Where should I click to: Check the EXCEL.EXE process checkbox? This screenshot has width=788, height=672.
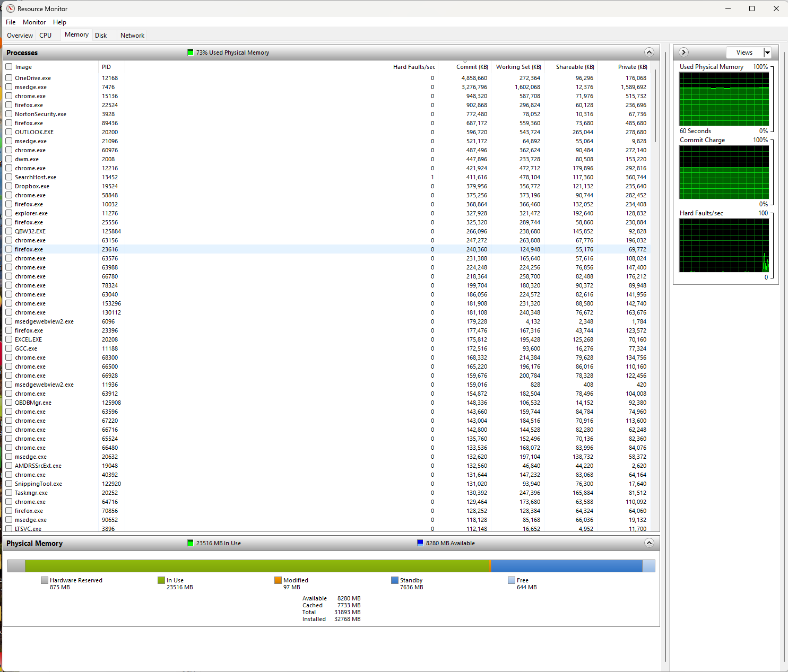9,339
